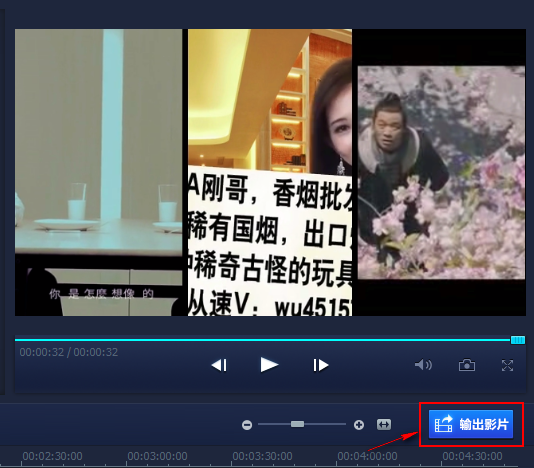Viewport: 534px width, 468px height.
Task: Play the video preview
Action: pyautogui.click(x=269, y=365)
